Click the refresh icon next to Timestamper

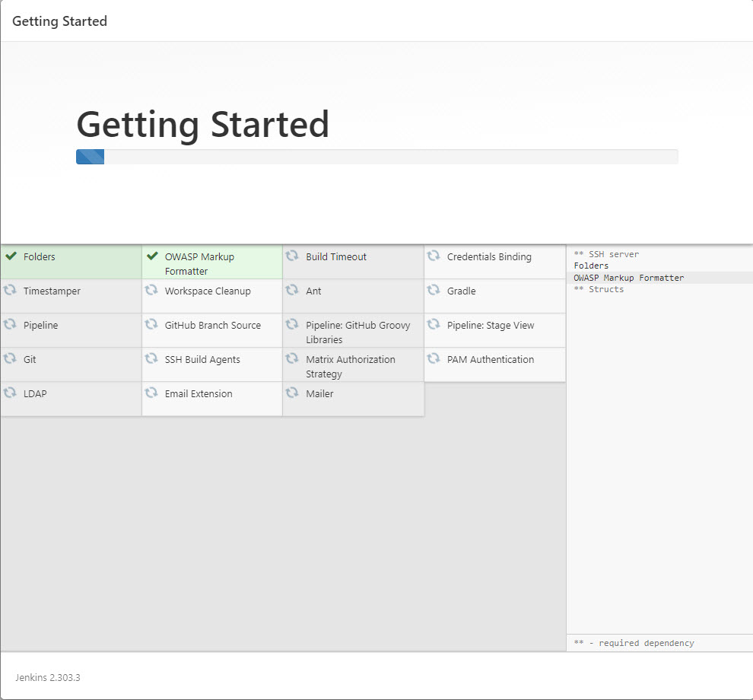pyautogui.click(x=10, y=290)
